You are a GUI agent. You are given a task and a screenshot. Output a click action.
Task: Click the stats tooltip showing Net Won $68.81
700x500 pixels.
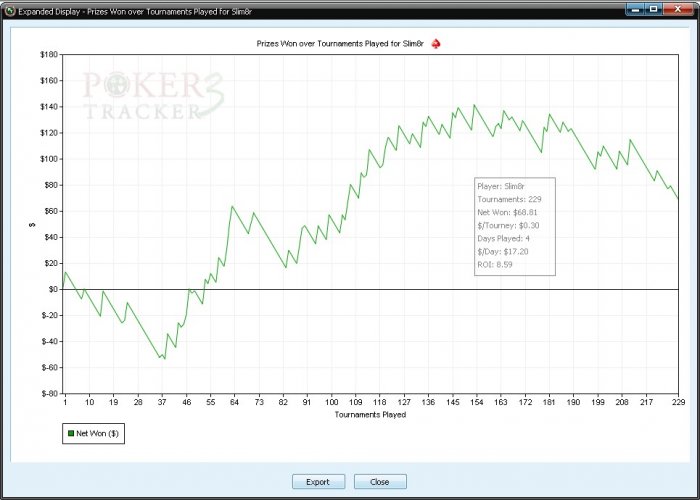(x=515, y=226)
